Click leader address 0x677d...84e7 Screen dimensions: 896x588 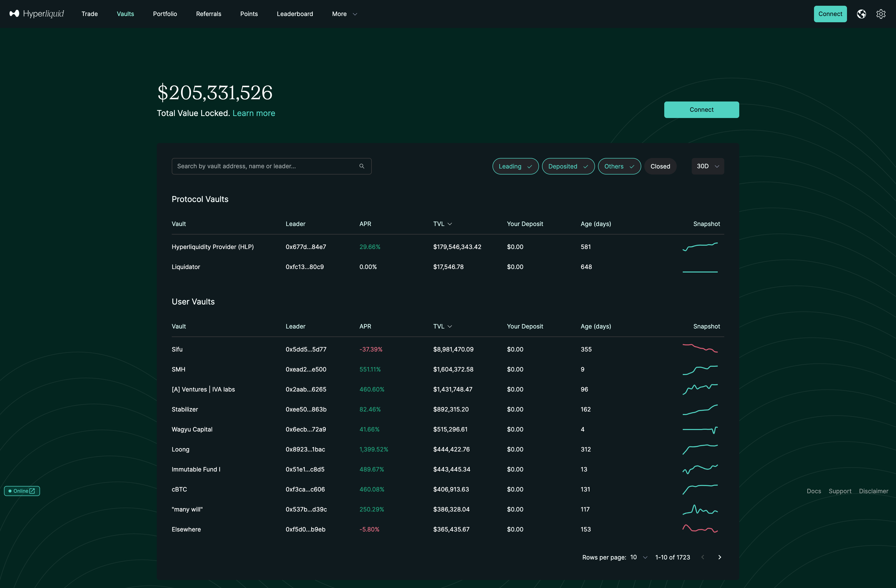306,247
